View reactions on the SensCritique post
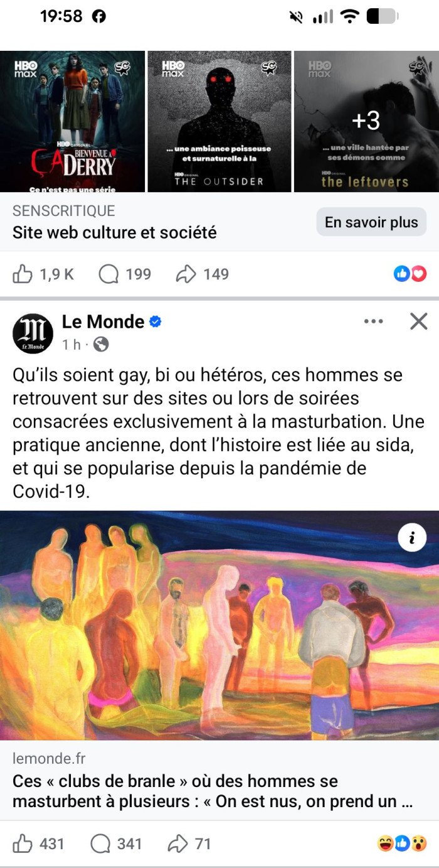 pos(410,274)
